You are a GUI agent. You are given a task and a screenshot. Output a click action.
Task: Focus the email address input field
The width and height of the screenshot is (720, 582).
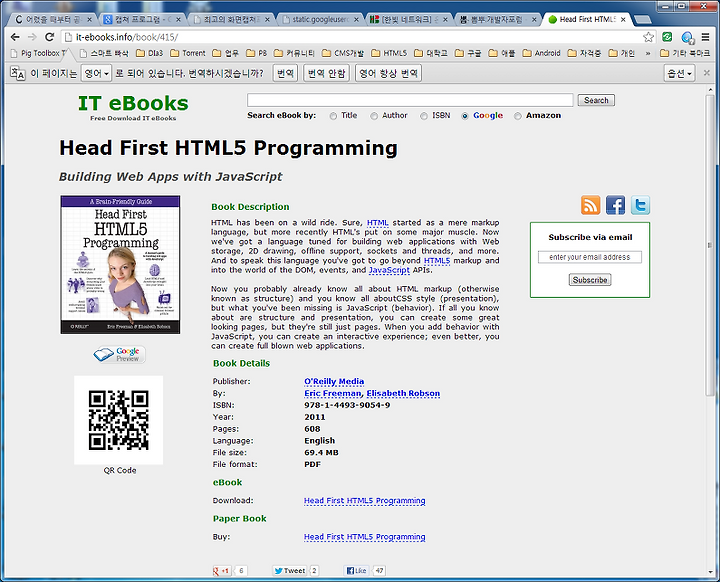pyautogui.click(x=590, y=257)
